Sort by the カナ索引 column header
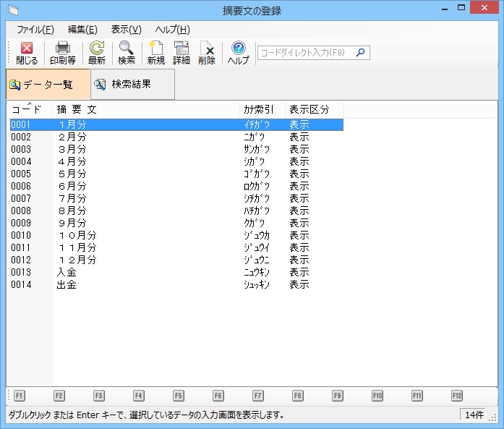 (259, 110)
